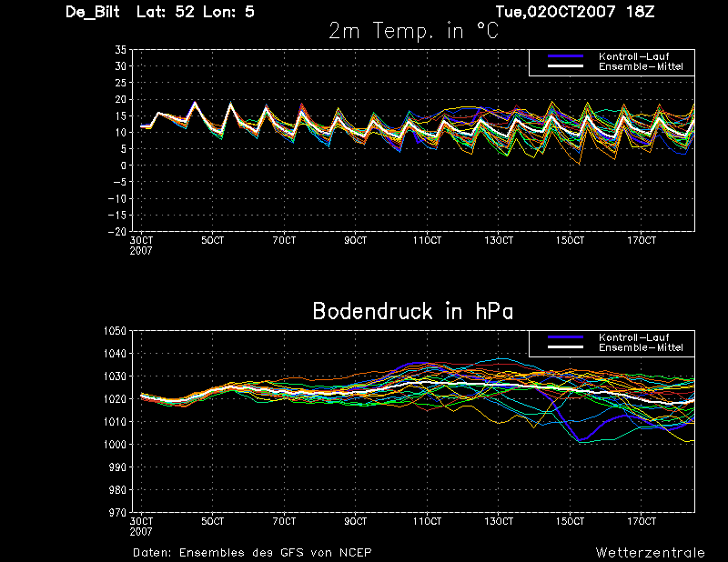Click blue control-run pressure dip near 15OCT
Screen dimensions: 728x562
click(x=579, y=439)
